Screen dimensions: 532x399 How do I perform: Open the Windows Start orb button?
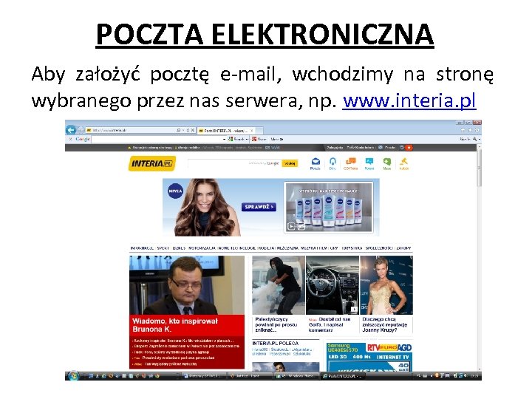tap(72, 375)
